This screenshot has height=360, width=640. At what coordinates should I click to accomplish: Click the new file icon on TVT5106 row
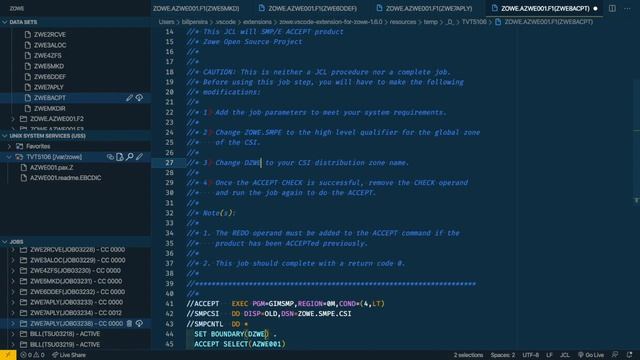[x=120, y=157]
